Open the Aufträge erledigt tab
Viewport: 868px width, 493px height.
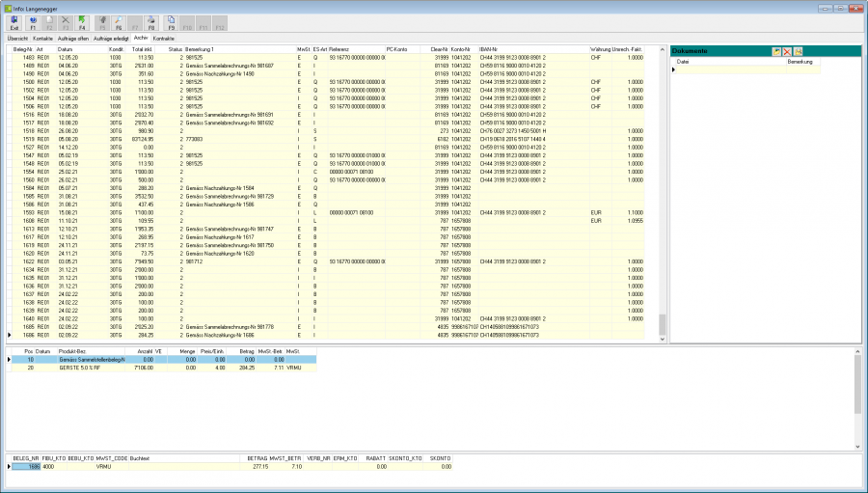point(111,39)
